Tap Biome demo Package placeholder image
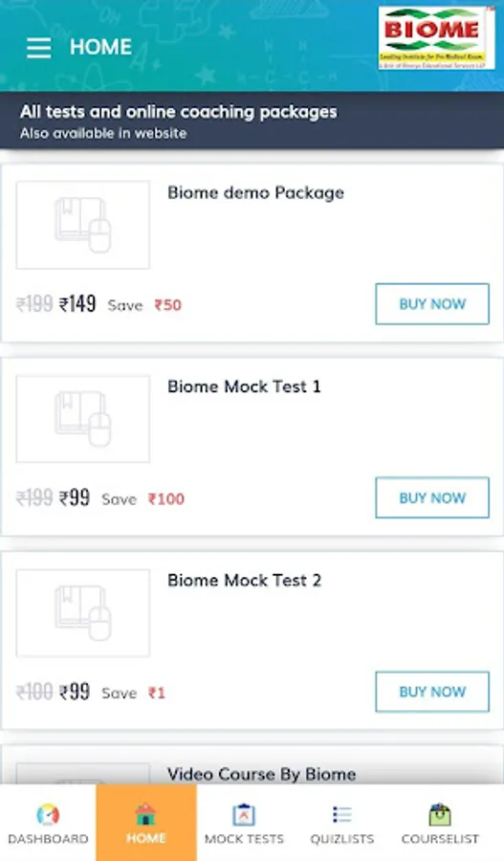Screen dimensions: 504x861 click(83, 225)
